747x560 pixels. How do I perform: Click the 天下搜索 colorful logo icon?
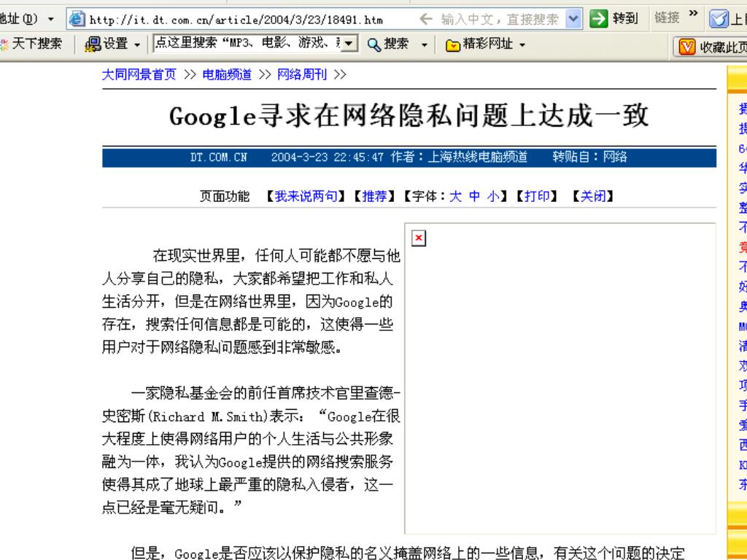[4, 44]
